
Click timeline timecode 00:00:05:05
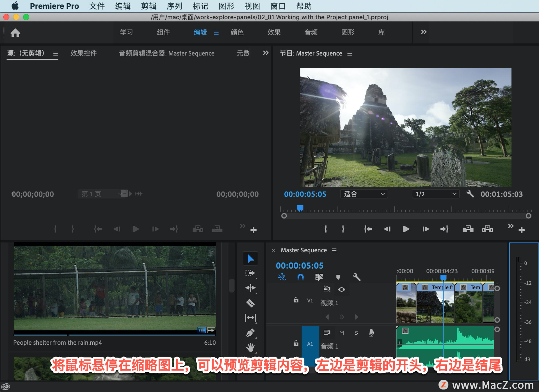click(300, 265)
